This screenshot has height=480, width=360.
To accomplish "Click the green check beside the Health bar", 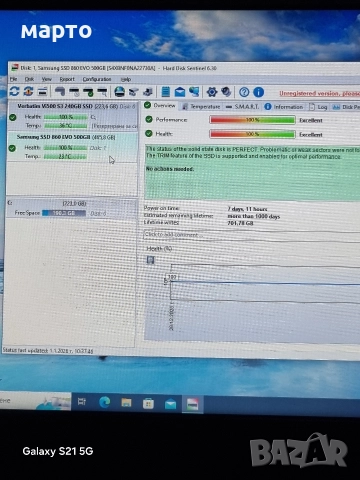I will pos(149,133).
